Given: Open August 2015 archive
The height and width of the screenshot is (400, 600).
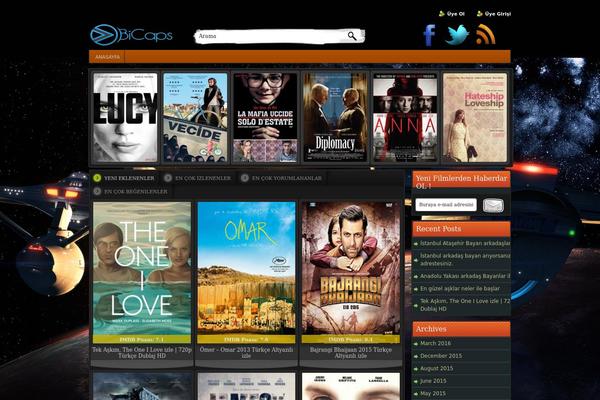Looking at the screenshot, I should (x=437, y=368).
